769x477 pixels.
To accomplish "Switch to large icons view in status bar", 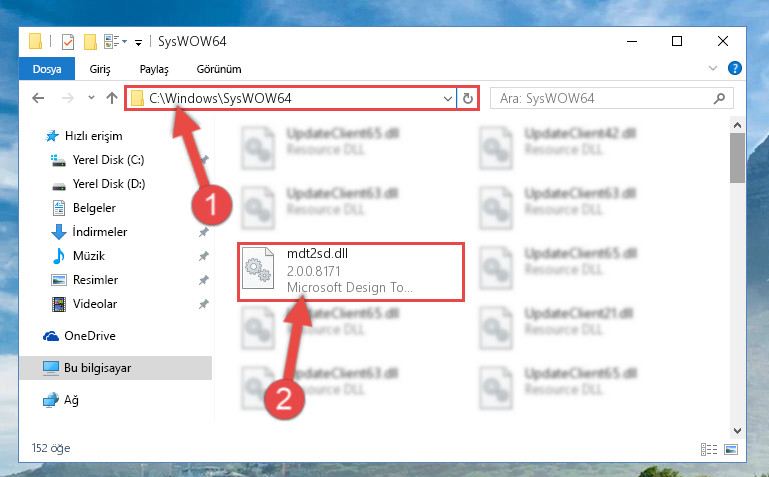I will pos(731,449).
